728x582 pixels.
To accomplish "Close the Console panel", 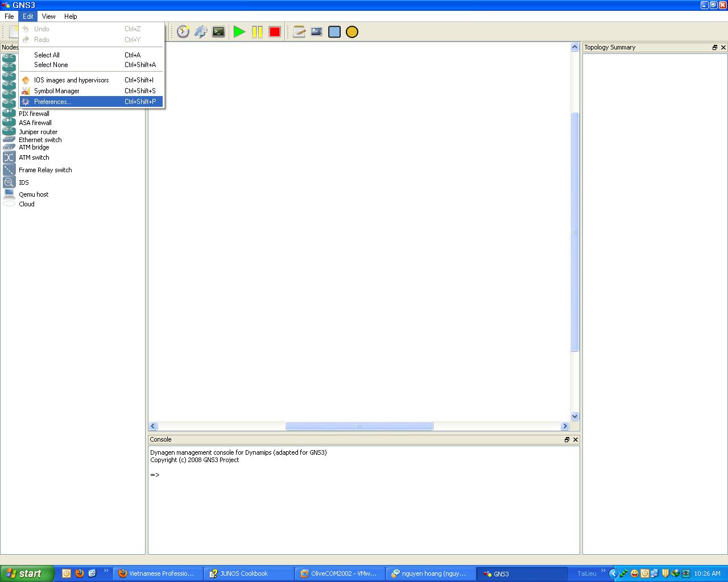I will (x=576, y=439).
